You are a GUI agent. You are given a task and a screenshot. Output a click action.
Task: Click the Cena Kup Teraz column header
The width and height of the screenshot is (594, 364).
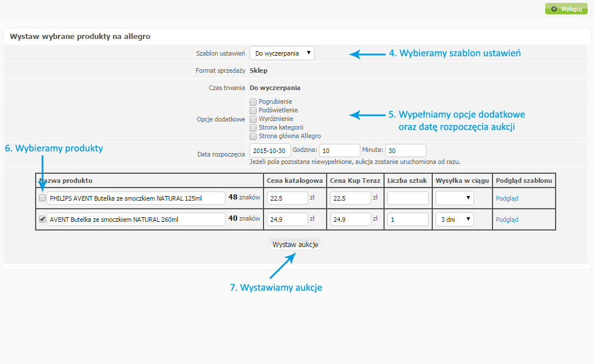(355, 181)
